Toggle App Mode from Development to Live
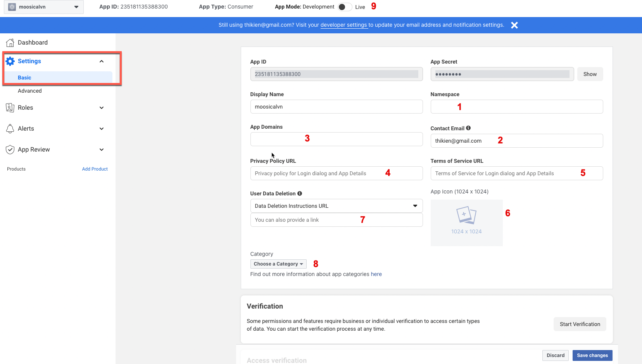 345,7
